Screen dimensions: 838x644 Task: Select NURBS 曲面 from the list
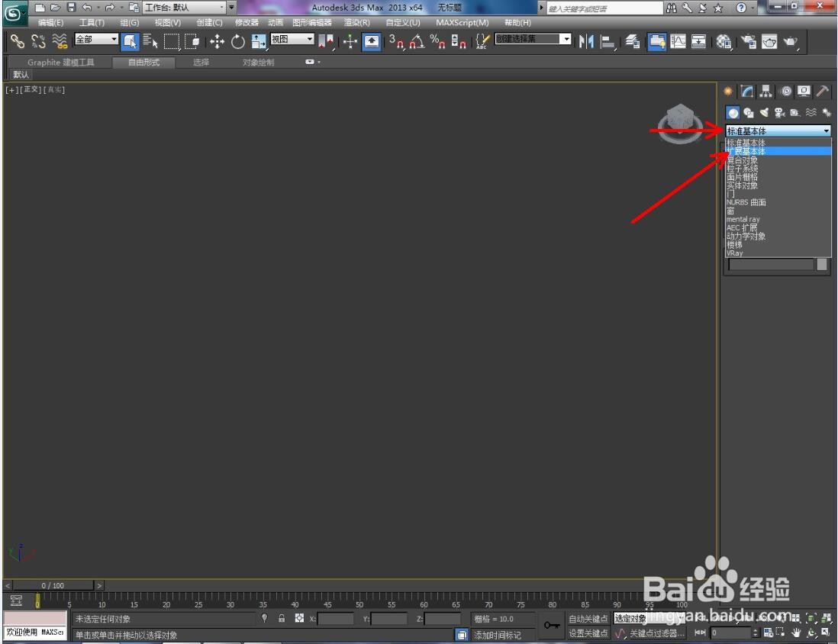[x=778, y=202]
